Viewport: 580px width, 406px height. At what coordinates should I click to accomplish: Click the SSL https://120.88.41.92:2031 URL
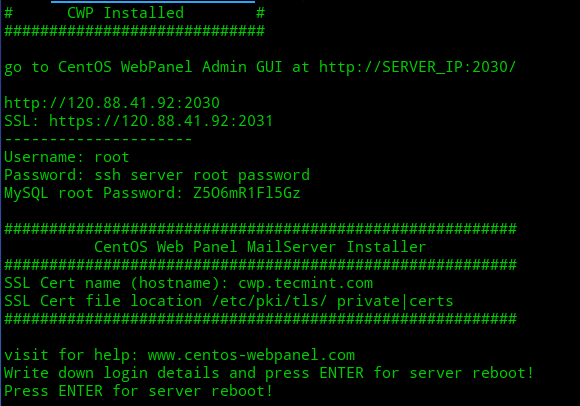pyautogui.click(x=161, y=121)
